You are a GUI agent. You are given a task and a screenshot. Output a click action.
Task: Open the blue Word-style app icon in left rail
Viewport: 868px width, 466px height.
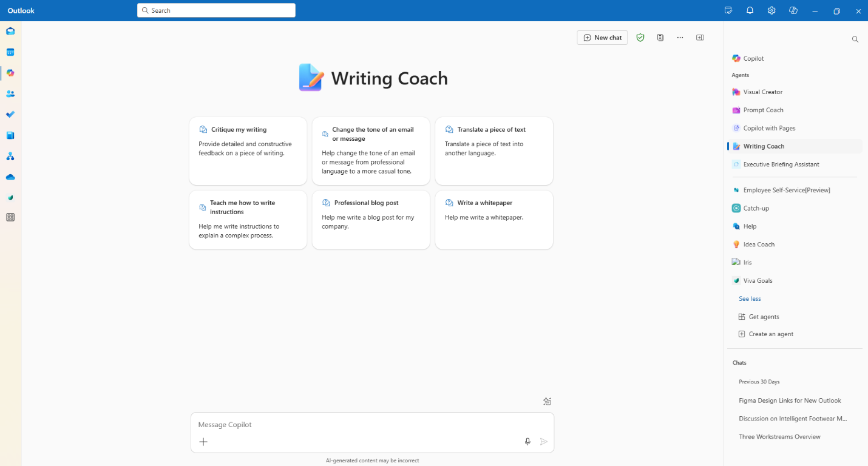point(10,135)
